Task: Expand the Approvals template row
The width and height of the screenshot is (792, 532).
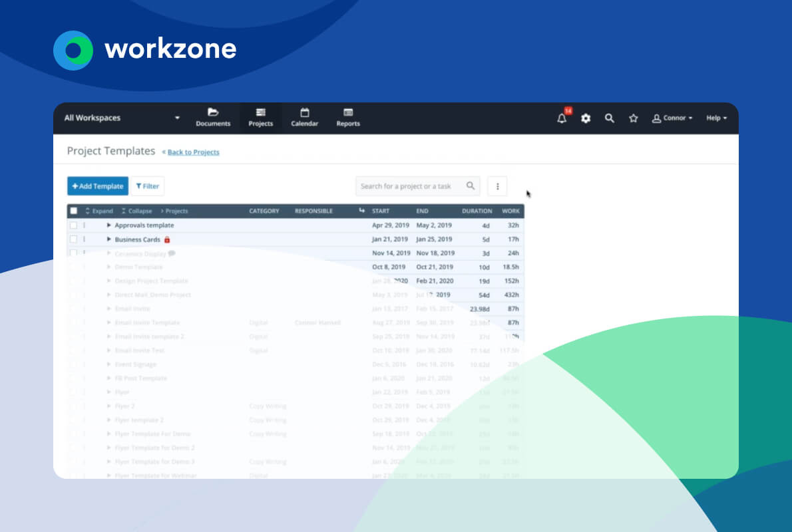Action: (108, 225)
